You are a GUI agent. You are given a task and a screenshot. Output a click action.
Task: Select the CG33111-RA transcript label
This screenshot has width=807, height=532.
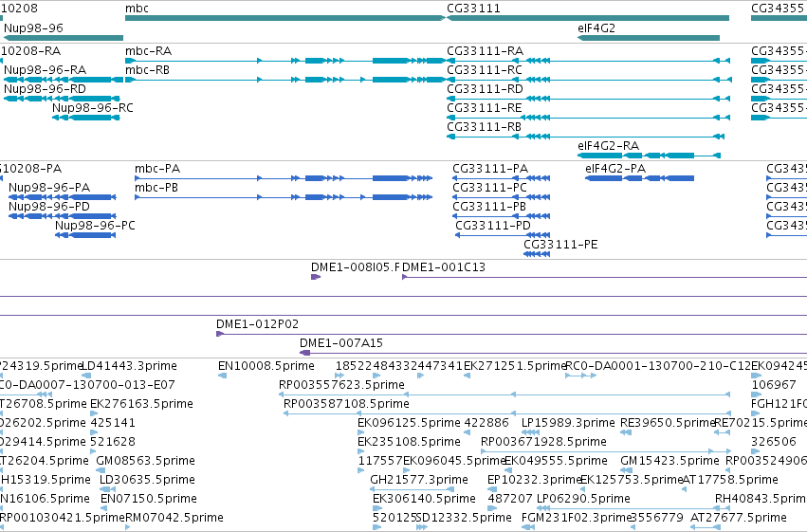click(485, 51)
